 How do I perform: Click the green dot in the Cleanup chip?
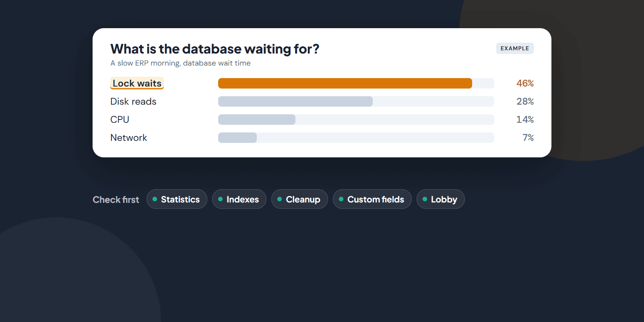(279, 199)
